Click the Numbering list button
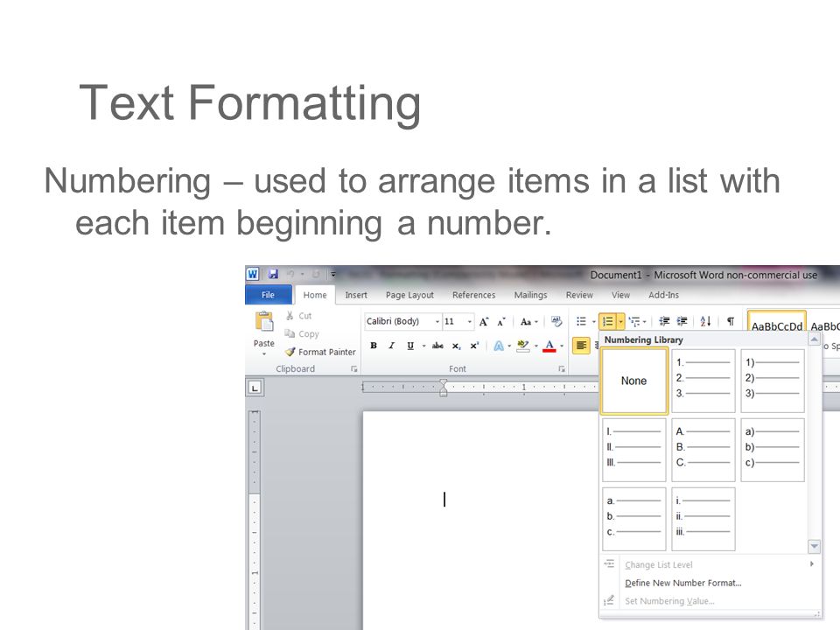The image size is (840, 630). point(607,321)
